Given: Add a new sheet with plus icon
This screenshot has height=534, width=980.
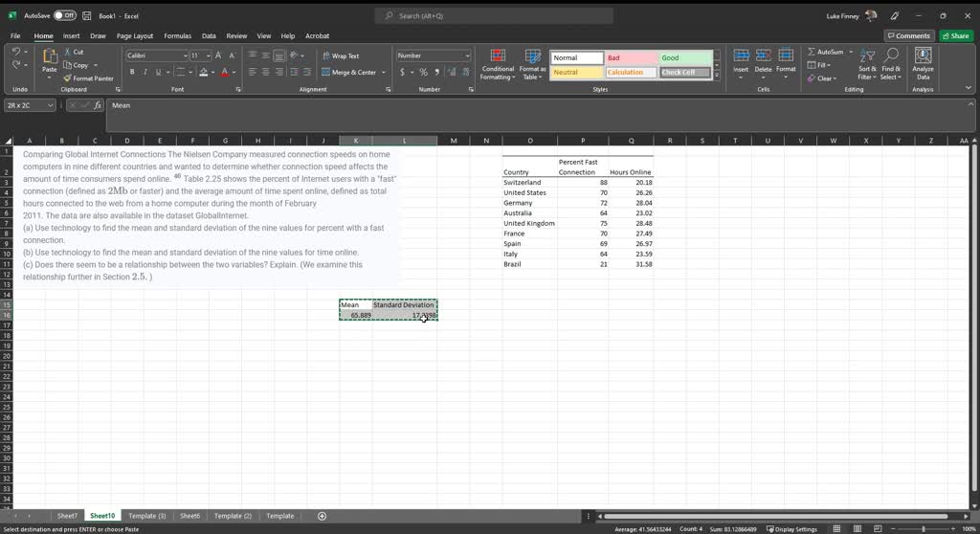Looking at the screenshot, I should pos(322,516).
